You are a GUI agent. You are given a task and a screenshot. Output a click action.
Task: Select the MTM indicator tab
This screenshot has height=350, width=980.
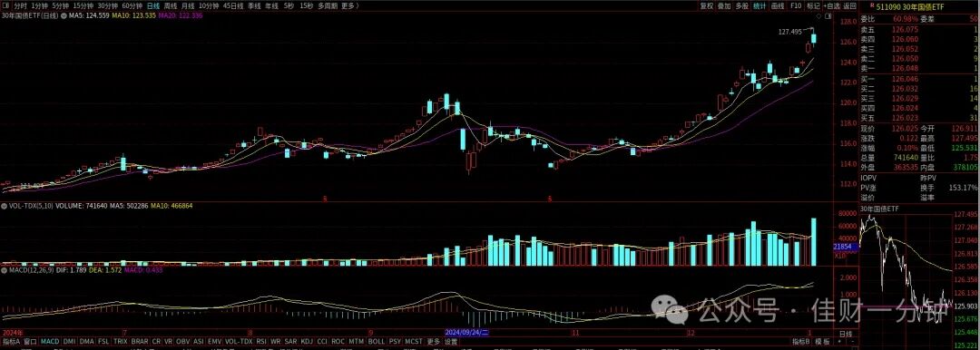click(357, 341)
